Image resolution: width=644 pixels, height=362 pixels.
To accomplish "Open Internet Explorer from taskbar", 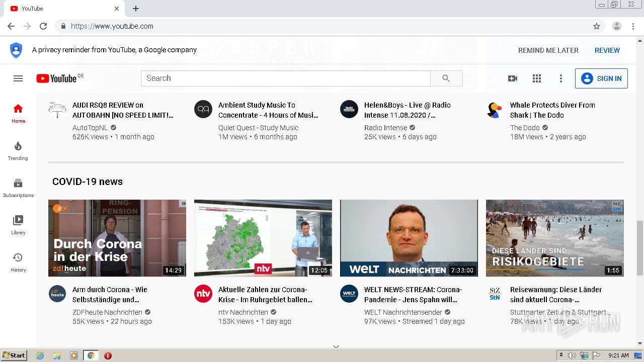I will click(40, 355).
